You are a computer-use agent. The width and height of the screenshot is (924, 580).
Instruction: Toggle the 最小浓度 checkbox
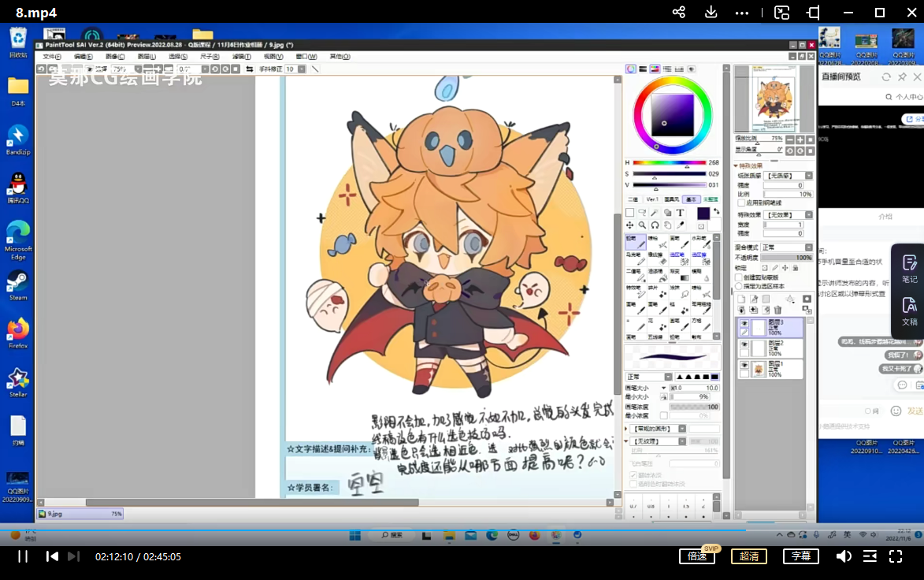pos(663,415)
